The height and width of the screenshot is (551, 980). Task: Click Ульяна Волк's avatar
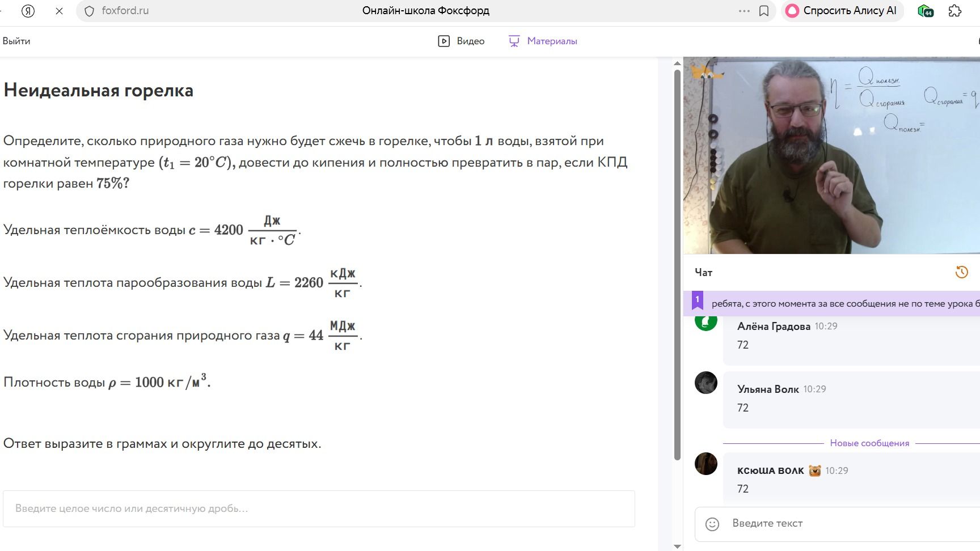706,383
